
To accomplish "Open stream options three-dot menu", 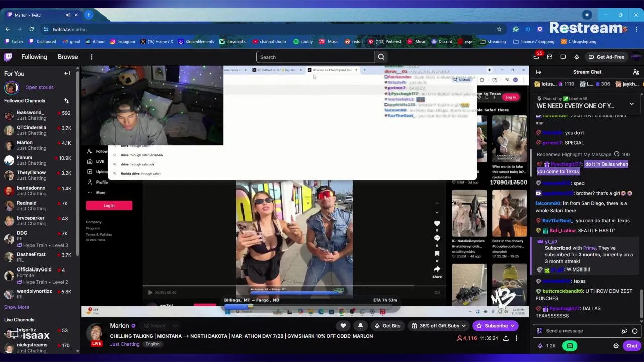I will click(516, 338).
